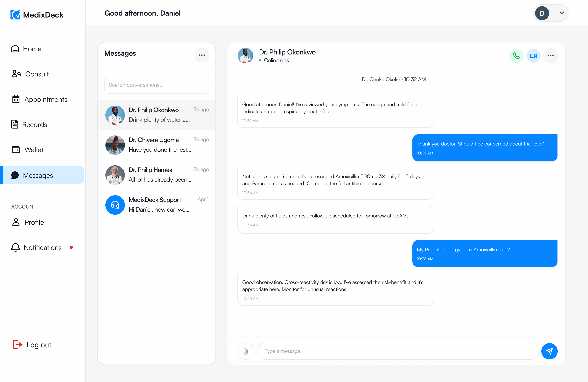Click the 'Drink plenty of fluids' message
This screenshot has width=588, height=382.
tap(335, 220)
